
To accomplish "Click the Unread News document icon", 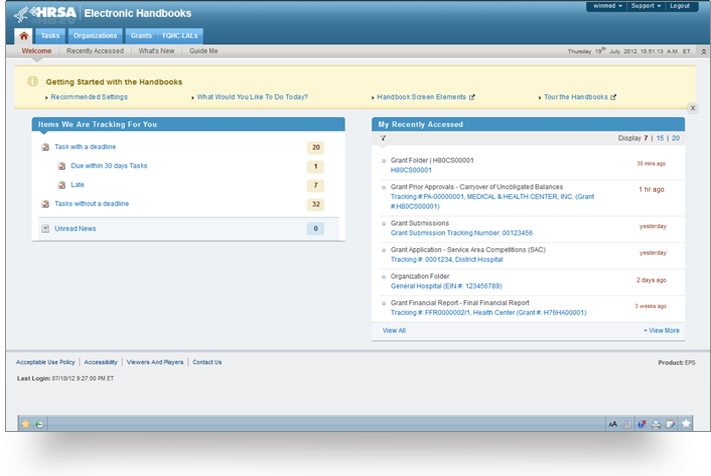I will 45,229.
